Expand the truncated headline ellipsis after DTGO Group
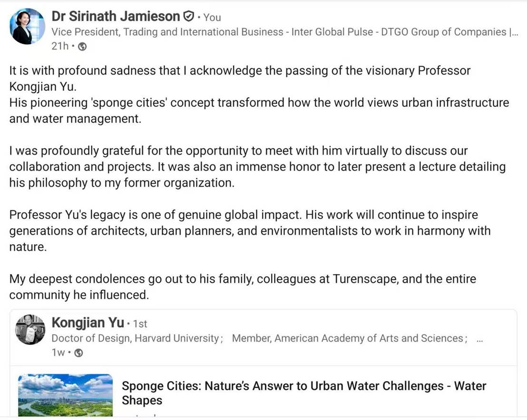 [x=513, y=32]
